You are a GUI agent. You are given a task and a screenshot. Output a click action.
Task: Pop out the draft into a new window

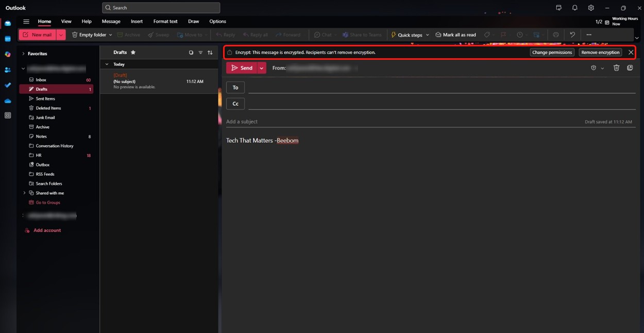[630, 68]
